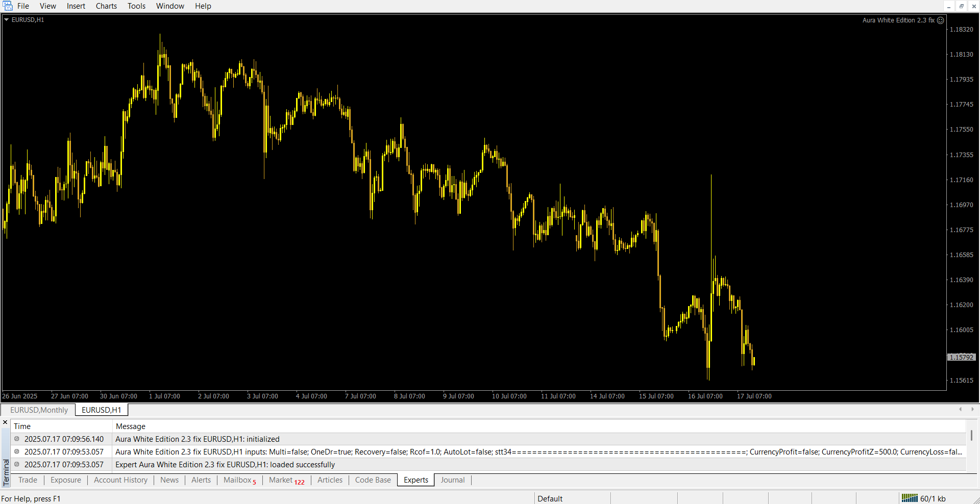980x504 pixels.
Task: Click the 1.15615 price scale label
Action: click(962, 380)
